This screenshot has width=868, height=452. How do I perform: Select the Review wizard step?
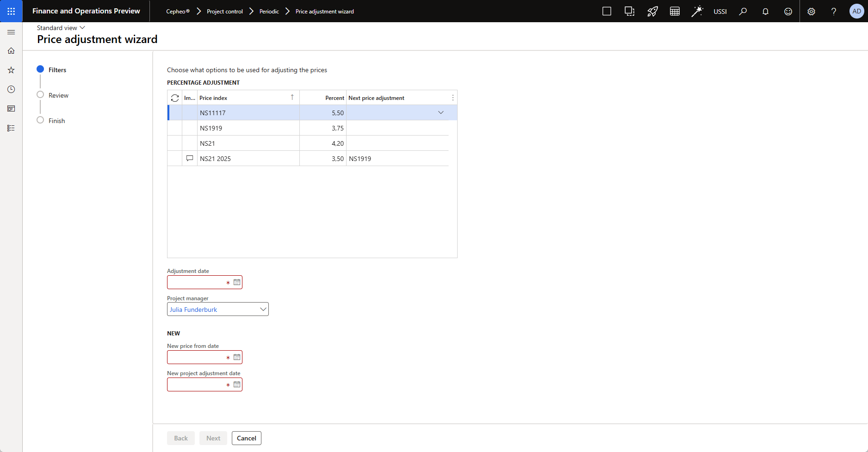(x=58, y=95)
